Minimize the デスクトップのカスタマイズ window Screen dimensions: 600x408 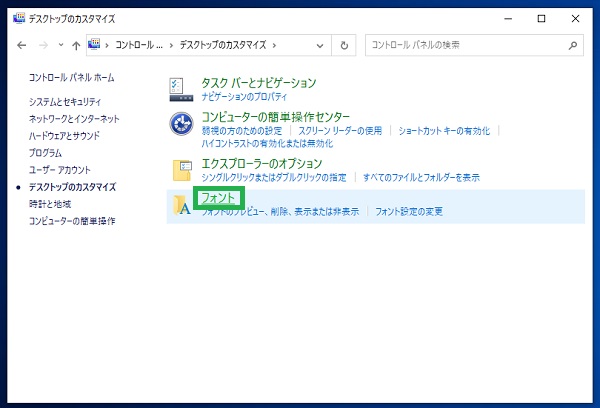(x=508, y=18)
